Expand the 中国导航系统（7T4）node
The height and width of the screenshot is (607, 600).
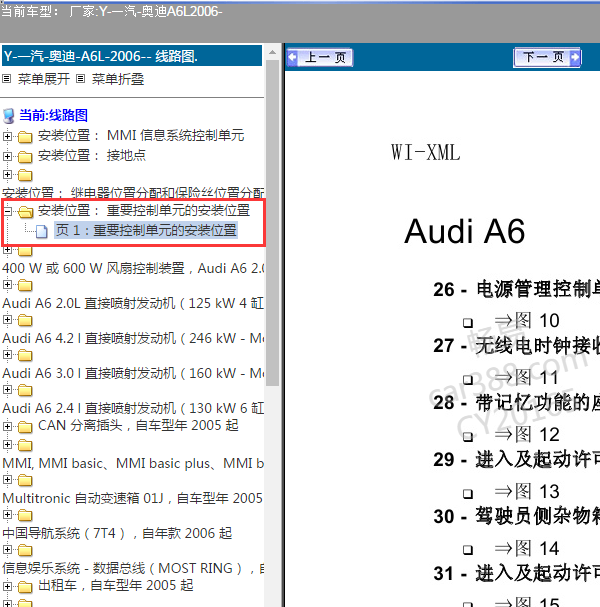tap(7, 514)
